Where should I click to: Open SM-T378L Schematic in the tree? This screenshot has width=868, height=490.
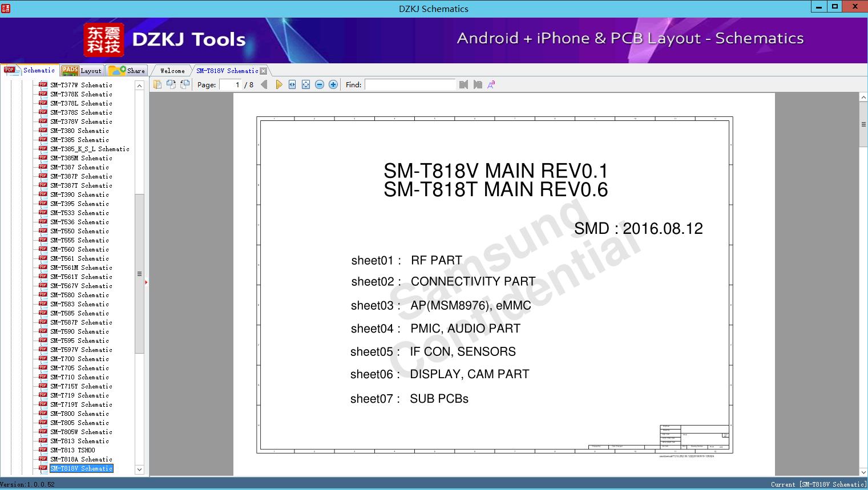point(81,103)
